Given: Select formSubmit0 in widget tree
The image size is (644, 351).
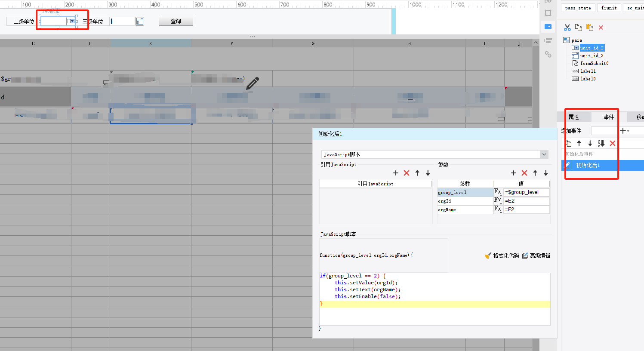Looking at the screenshot, I should pyautogui.click(x=594, y=63).
